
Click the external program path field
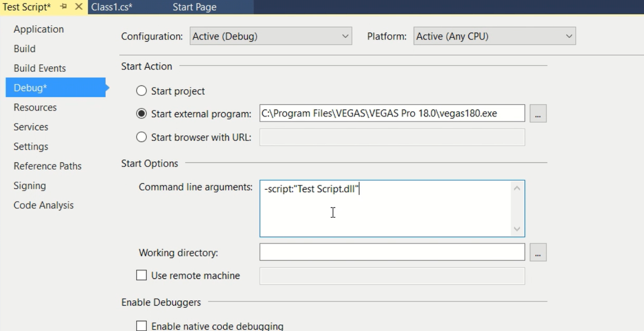pos(392,114)
